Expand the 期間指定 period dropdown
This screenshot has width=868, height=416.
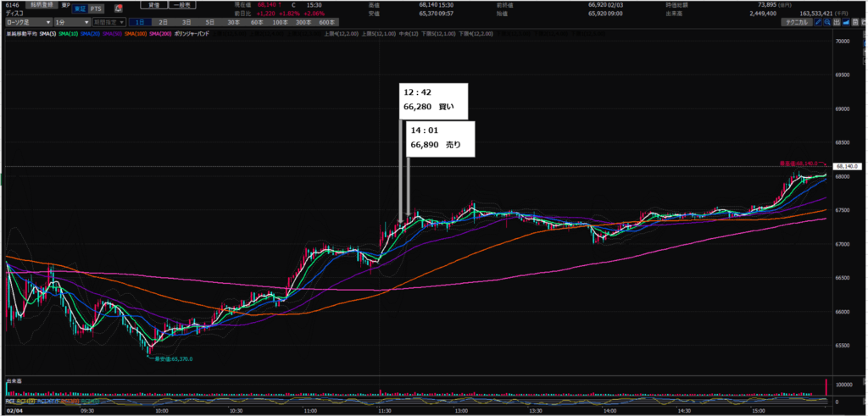109,22
